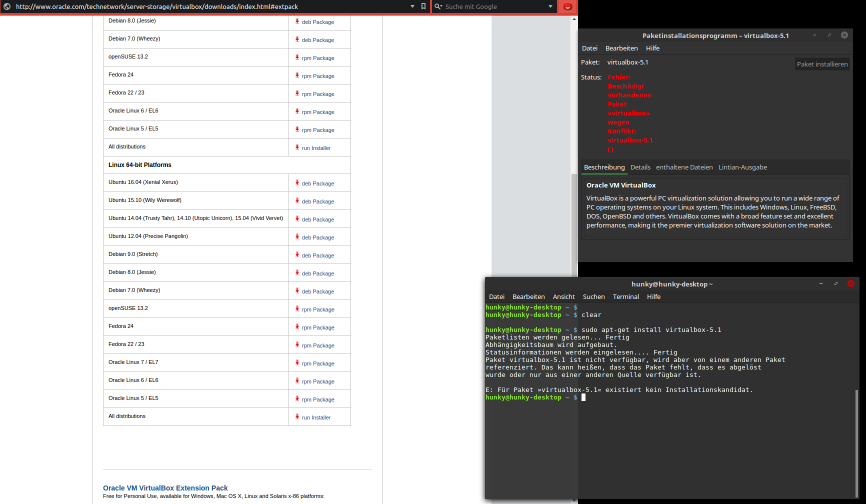This screenshot has height=504, width=866.
Task: Click the scroll-up arrow of the browser scrollbar
Action: coord(574,19)
